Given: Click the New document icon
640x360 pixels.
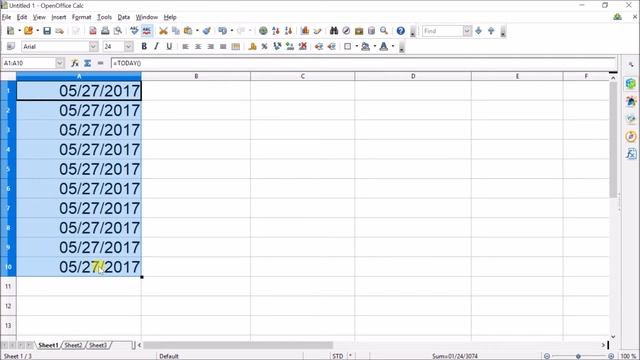Looking at the screenshot, I should pyautogui.click(x=11, y=31).
